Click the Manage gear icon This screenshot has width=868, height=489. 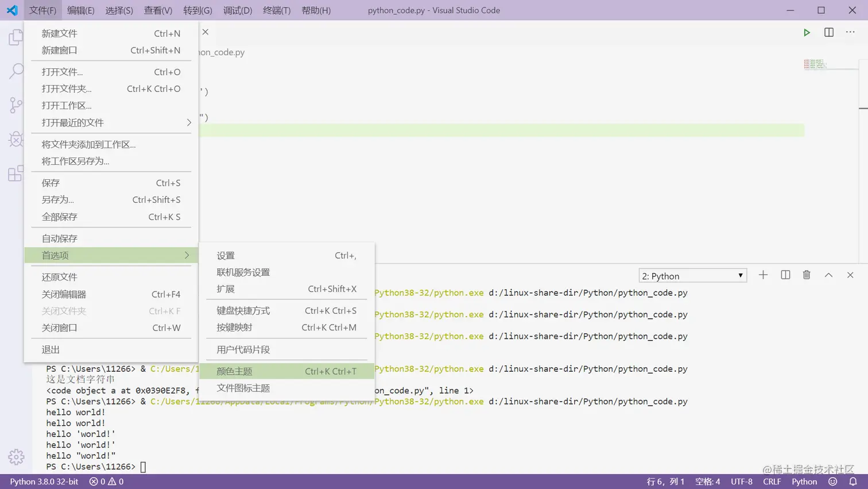click(16, 457)
